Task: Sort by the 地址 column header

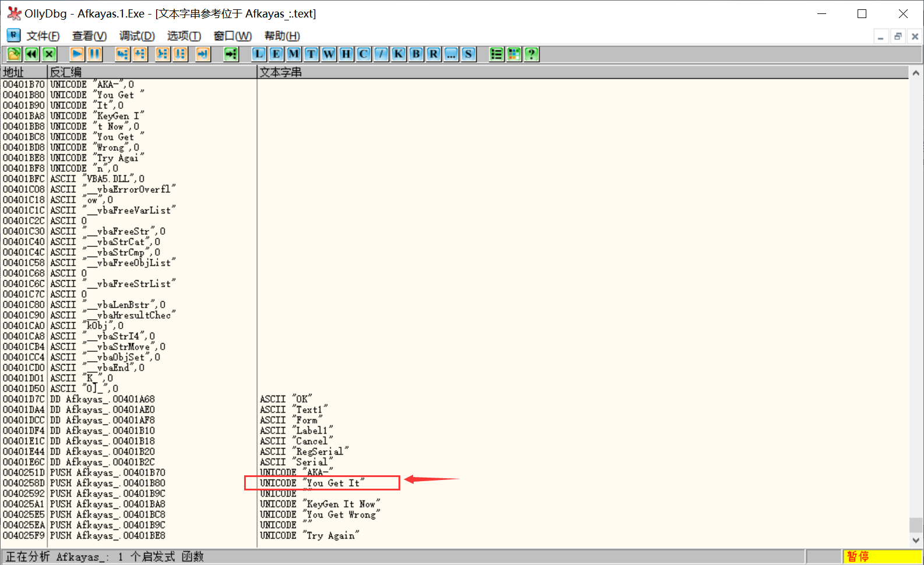Action: (x=24, y=72)
